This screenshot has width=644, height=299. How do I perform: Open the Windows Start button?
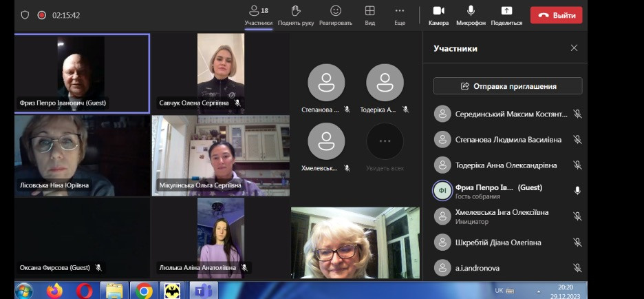(x=24, y=291)
